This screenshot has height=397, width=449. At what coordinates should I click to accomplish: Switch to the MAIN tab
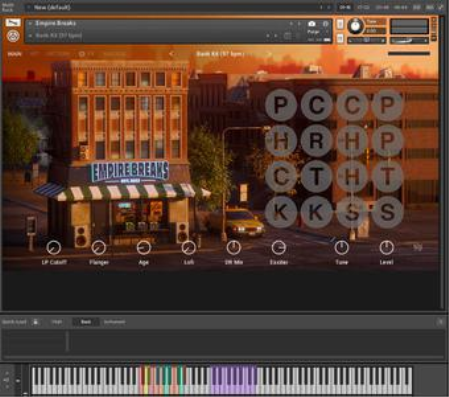[x=14, y=54]
